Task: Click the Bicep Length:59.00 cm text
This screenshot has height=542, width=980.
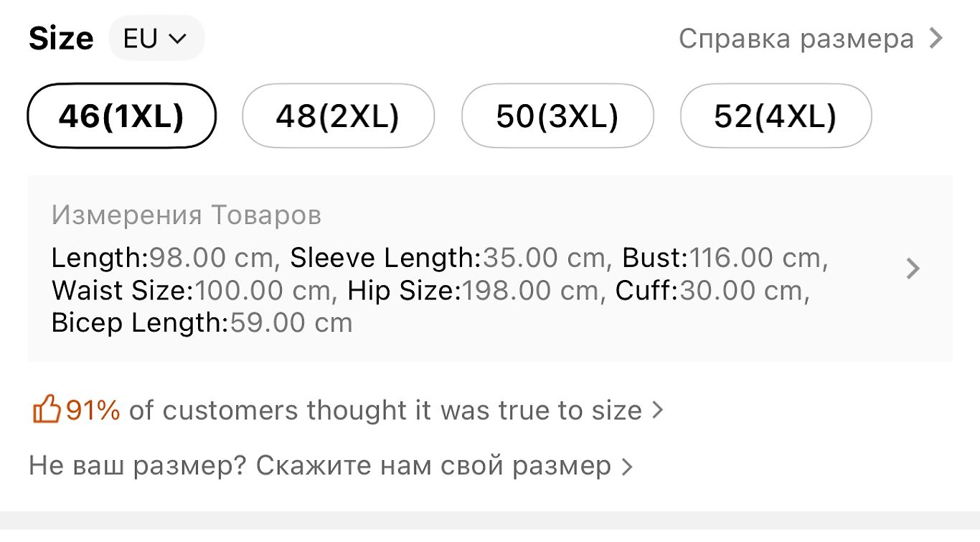Action: point(202,323)
